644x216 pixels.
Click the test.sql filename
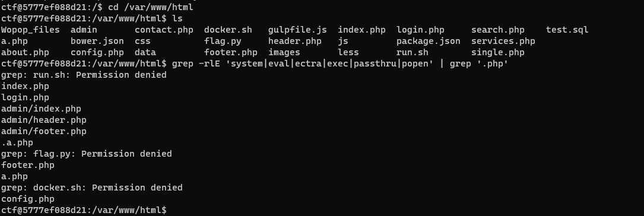567,30
